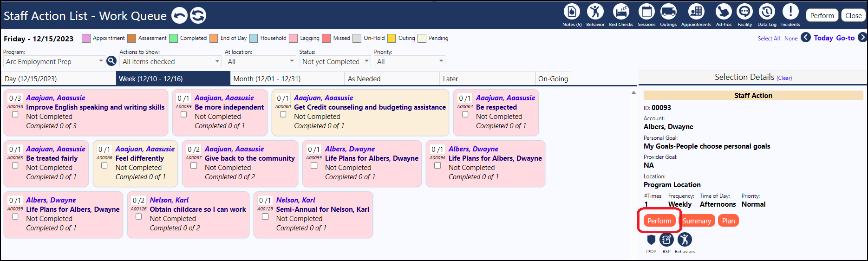Click the Plan button
This screenshot has height=261, width=868.
coord(728,221)
